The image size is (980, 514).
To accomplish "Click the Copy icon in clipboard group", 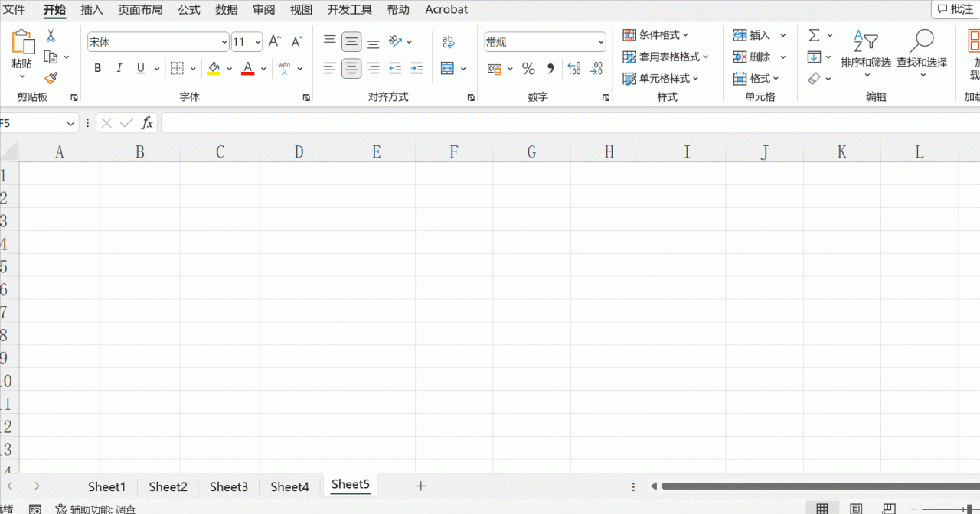I will tap(51, 57).
